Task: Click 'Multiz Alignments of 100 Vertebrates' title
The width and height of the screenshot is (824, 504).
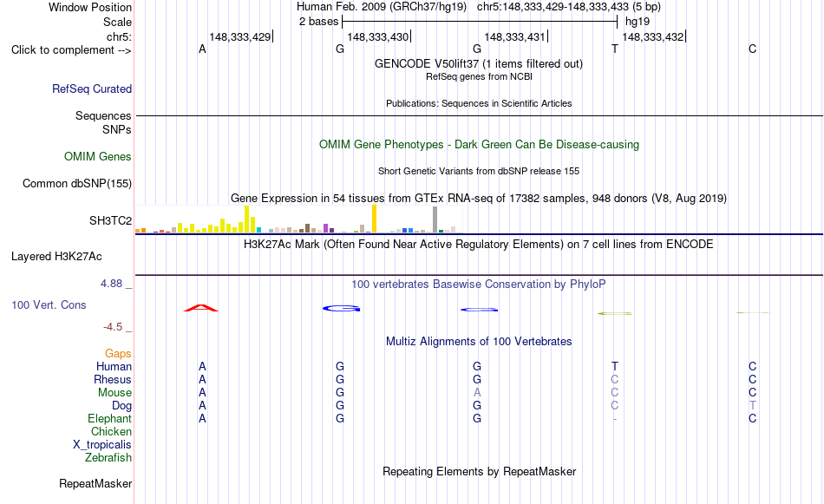Action: [x=479, y=342]
